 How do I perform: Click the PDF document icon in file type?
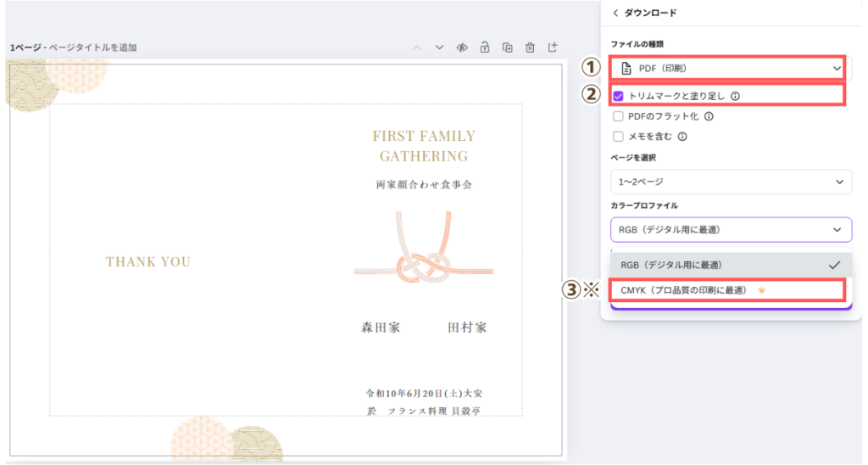tap(626, 68)
